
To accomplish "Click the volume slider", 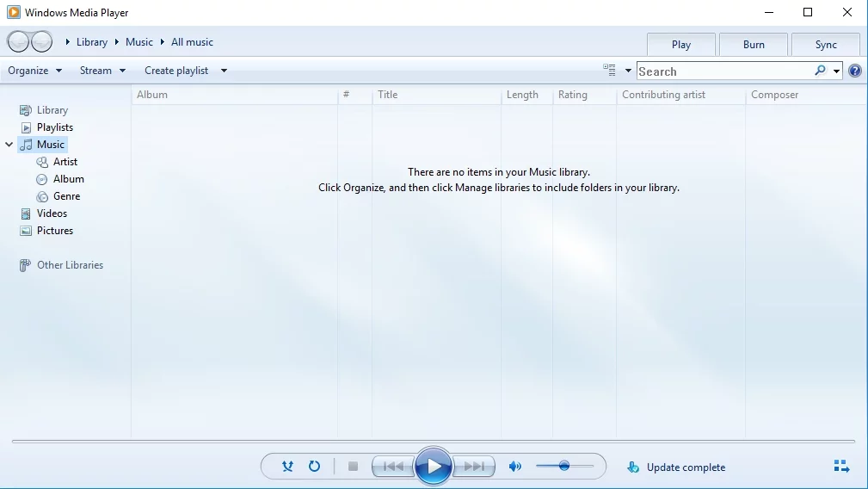I will click(x=564, y=466).
